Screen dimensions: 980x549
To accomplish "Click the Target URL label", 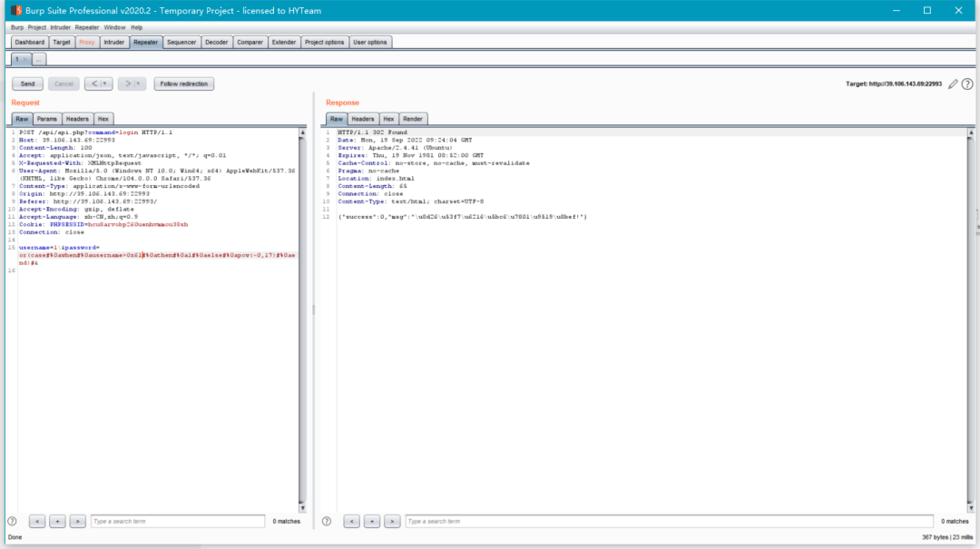I will (893, 83).
